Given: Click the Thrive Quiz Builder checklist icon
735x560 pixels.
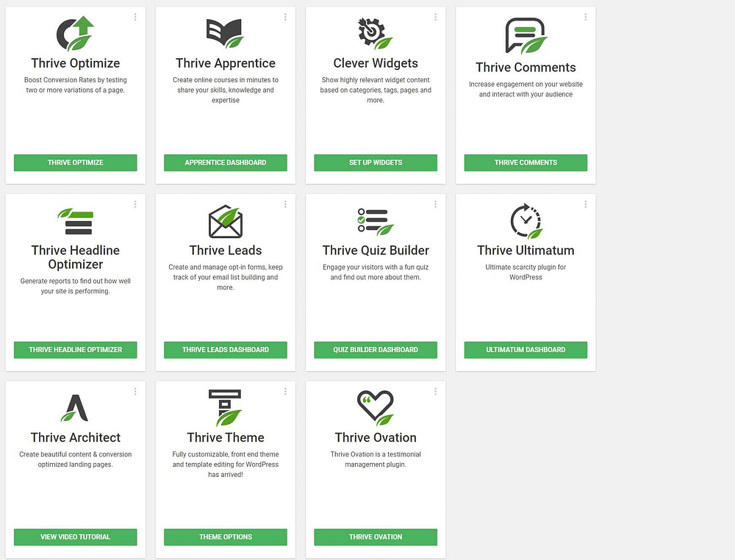Looking at the screenshot, I should click(x=376, y=221).
